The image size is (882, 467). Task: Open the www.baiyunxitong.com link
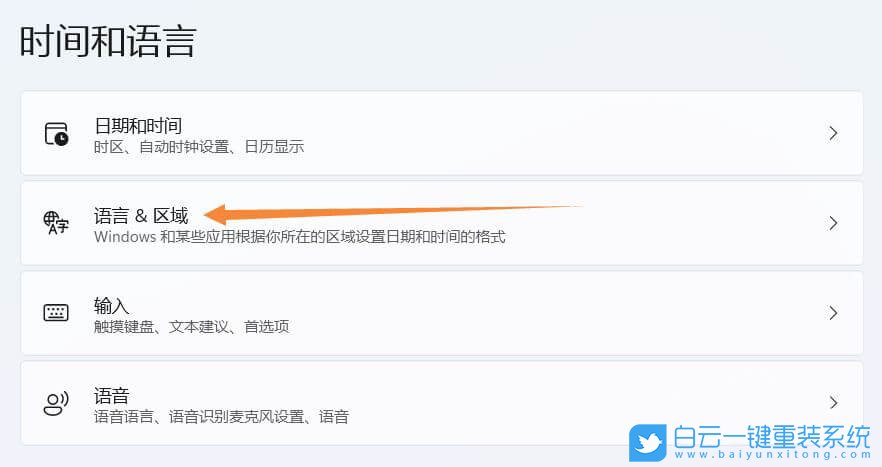click(771, 456)
